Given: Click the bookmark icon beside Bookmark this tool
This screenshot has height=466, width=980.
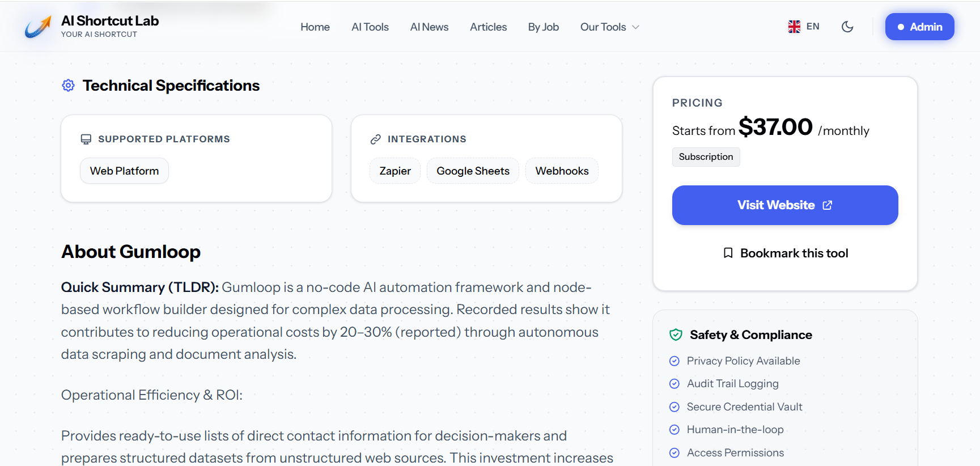Looking at the screenshot, I should click(x=728, y=253).
